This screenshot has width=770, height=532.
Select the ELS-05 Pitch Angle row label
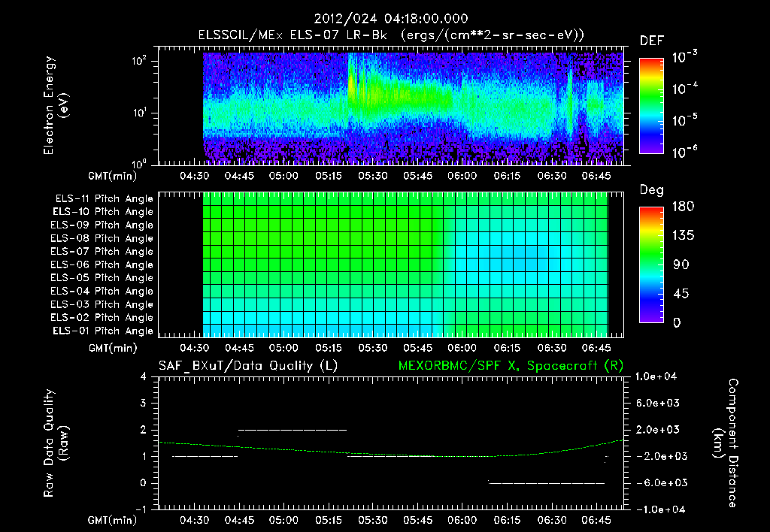click(x=102, y=278)
